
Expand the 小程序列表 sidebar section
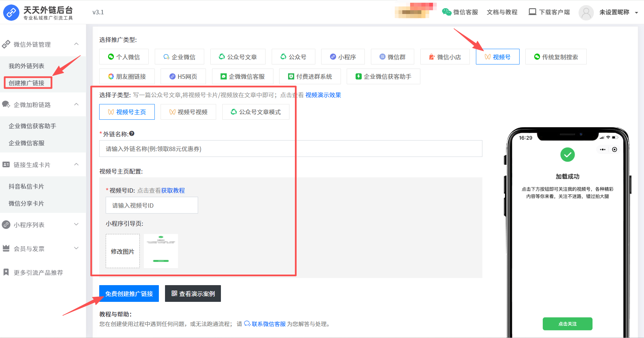[76, 224]
